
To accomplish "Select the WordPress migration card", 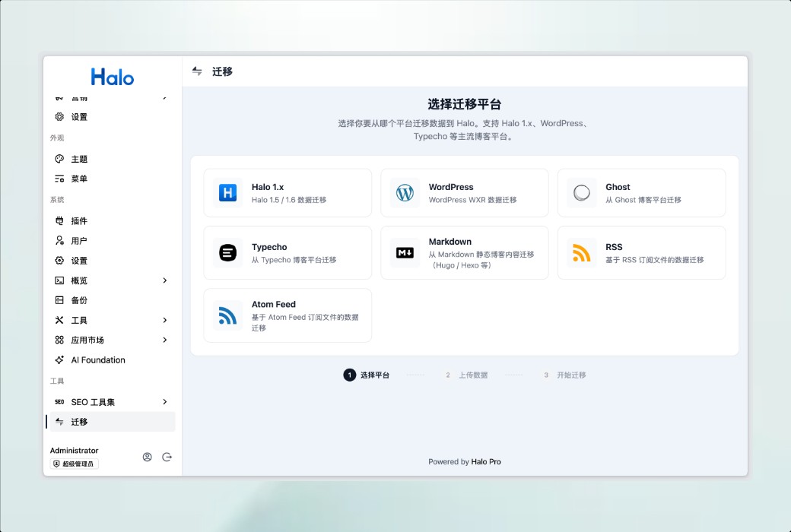I will [x=465, y=192].
